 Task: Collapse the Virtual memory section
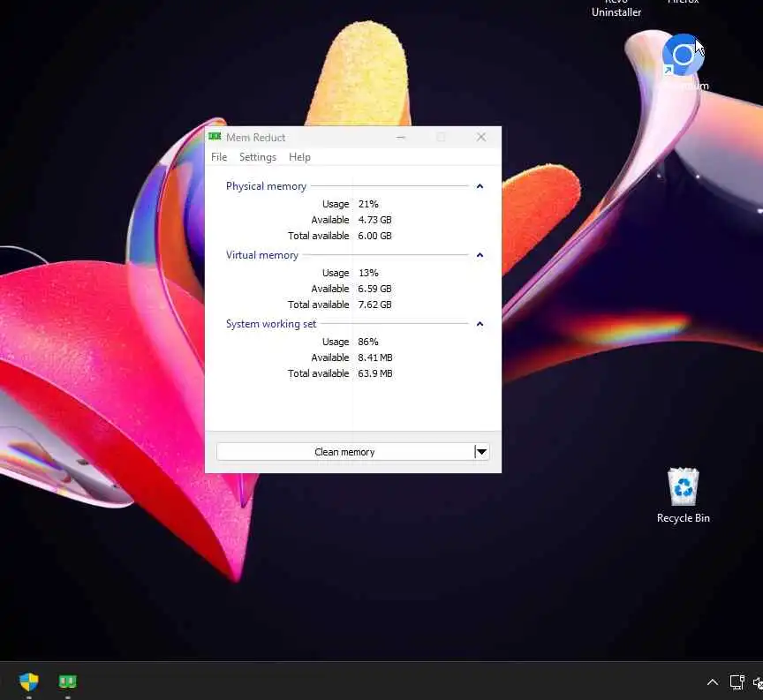(480, 255)
